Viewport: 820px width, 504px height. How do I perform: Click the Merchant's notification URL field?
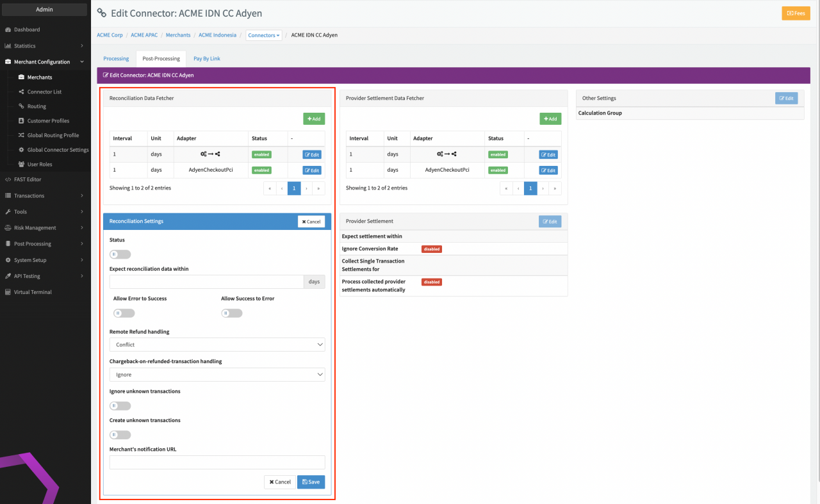[217, 462]
